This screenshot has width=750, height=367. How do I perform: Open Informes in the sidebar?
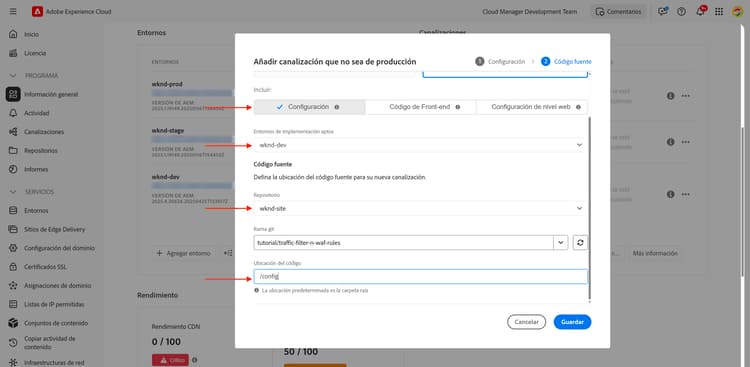(x=36, y=169)
